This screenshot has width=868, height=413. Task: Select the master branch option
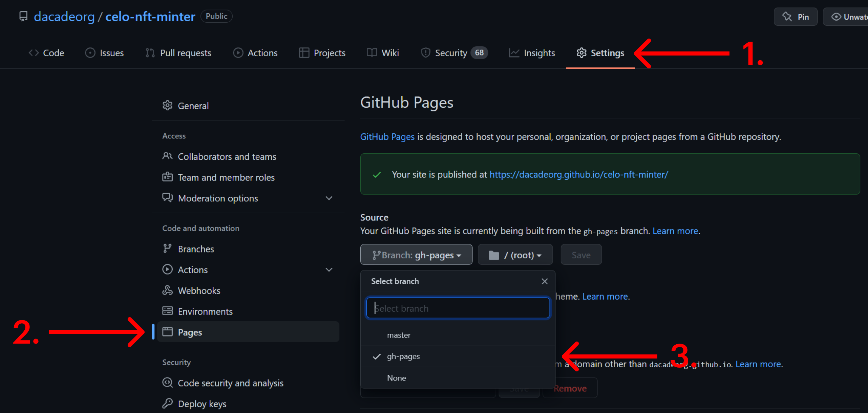[x=399, y=335]
